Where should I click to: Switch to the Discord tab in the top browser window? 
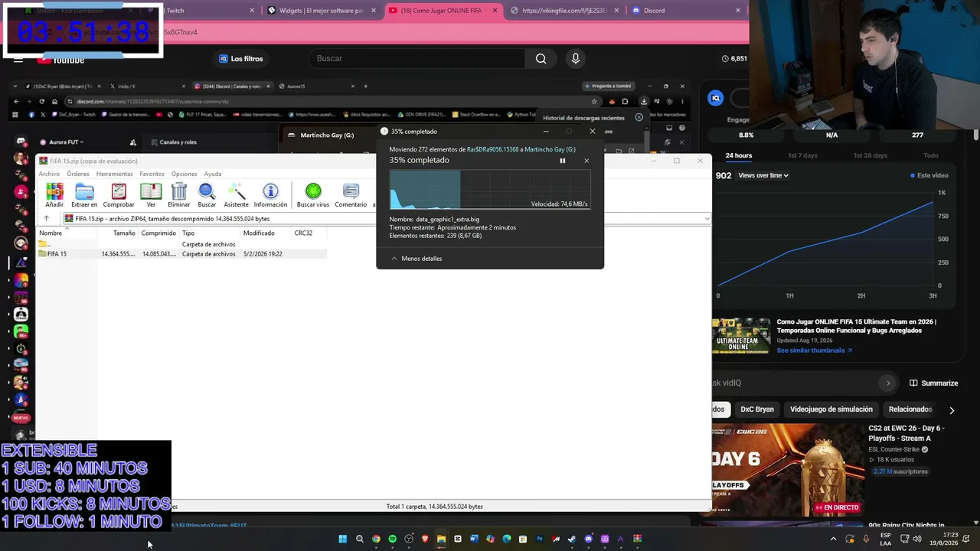tap(686, 11)
